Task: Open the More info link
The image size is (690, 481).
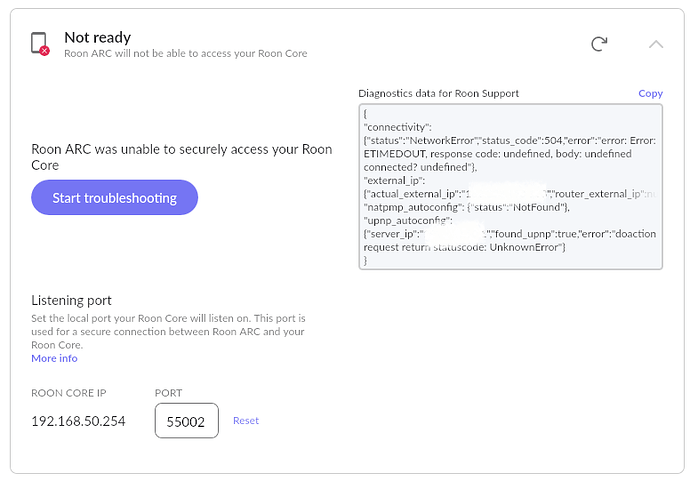Action: tap(54, 358)
